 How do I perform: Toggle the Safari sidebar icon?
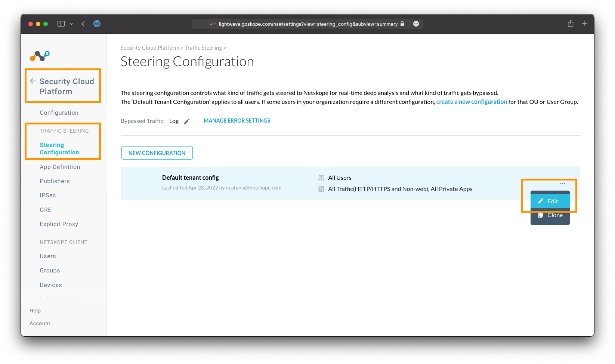pyautogui.click(x=61, y=24)
